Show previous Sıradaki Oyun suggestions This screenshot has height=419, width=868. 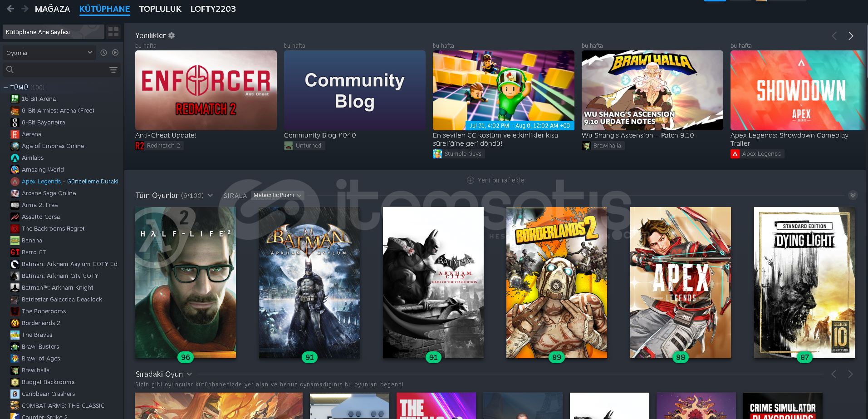click(834, 374)
